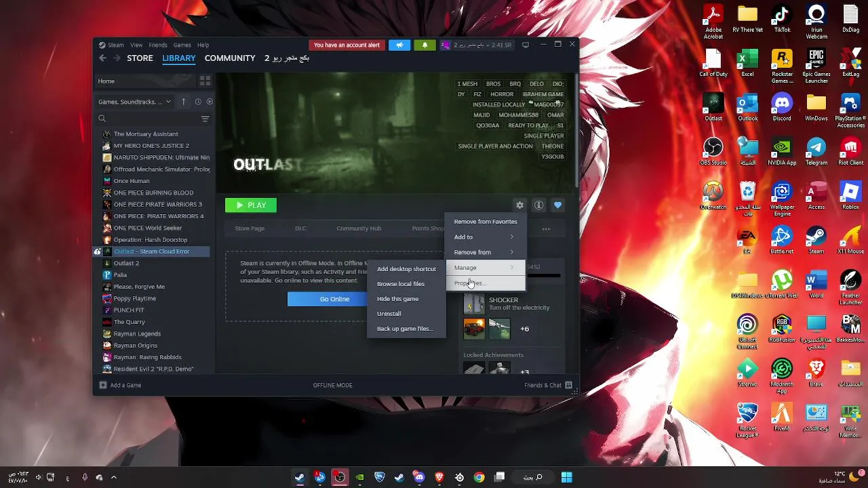The width and height of the screenshot is (868, 488).
Task: Open the DLC link
Action: [300, 228]
